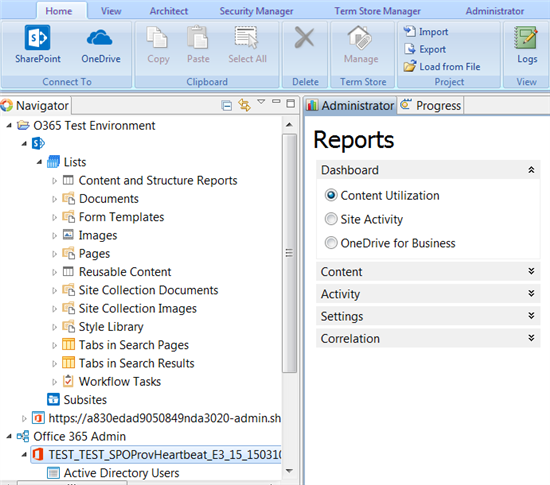Screen dimensions: 550x485
Task: Maximize the Navigator panel
Action: [x=290, y=103]
